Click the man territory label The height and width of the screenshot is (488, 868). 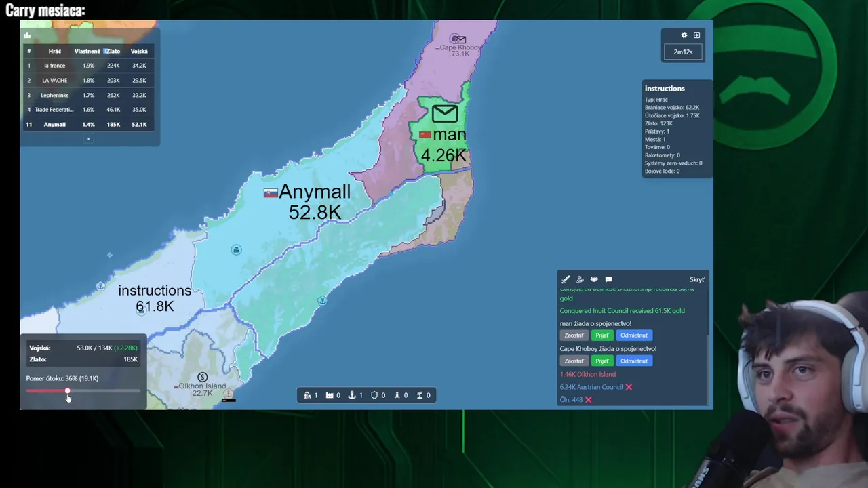449,134
